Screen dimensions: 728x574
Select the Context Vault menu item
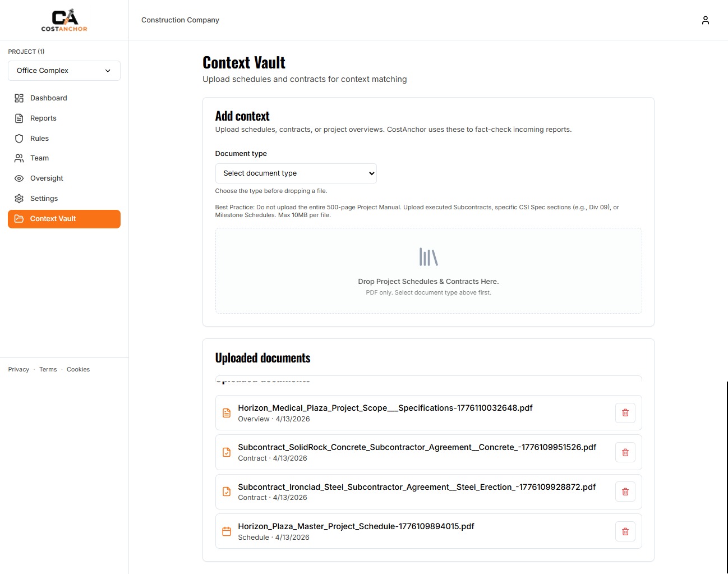[64, 219]
